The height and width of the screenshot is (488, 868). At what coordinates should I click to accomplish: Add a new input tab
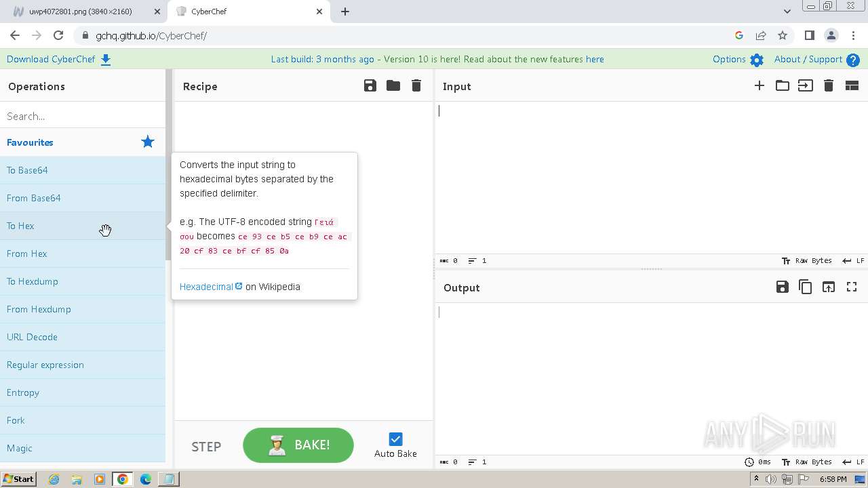(x=759, y=85)
